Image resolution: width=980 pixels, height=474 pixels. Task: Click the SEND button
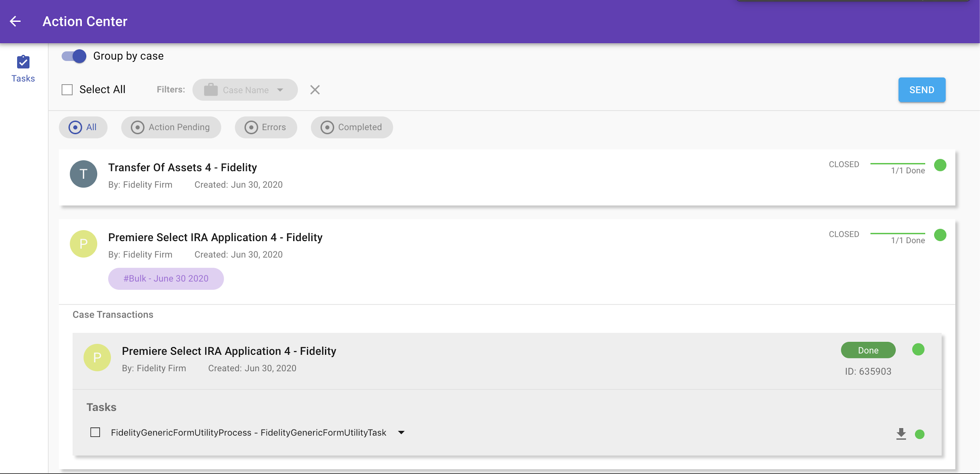click(x=922, y=90)
